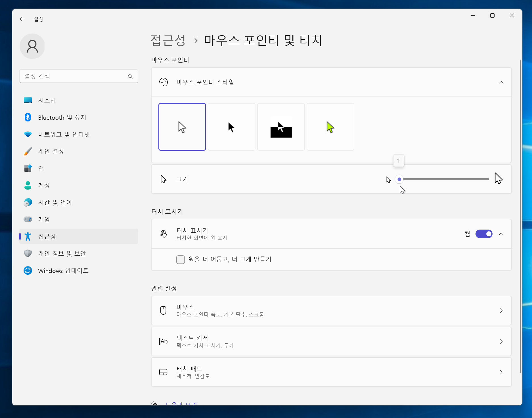Select the custom lime pointer style
The image size is (532, 418).
point(330,127)
